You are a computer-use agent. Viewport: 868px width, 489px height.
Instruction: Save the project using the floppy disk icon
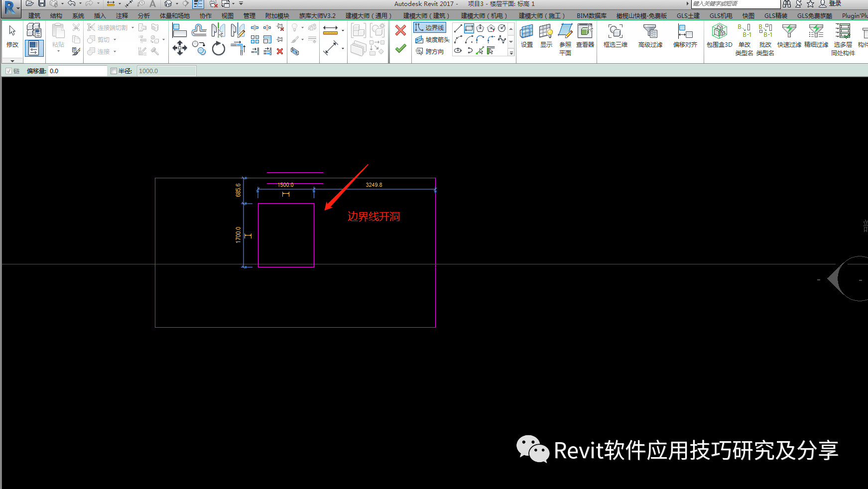click(x=42, y=3)
